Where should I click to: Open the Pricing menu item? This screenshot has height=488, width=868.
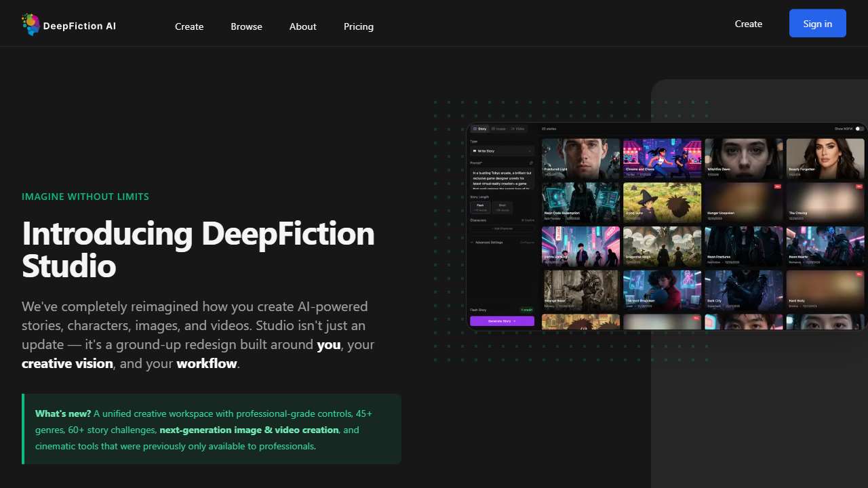point(358,26)
